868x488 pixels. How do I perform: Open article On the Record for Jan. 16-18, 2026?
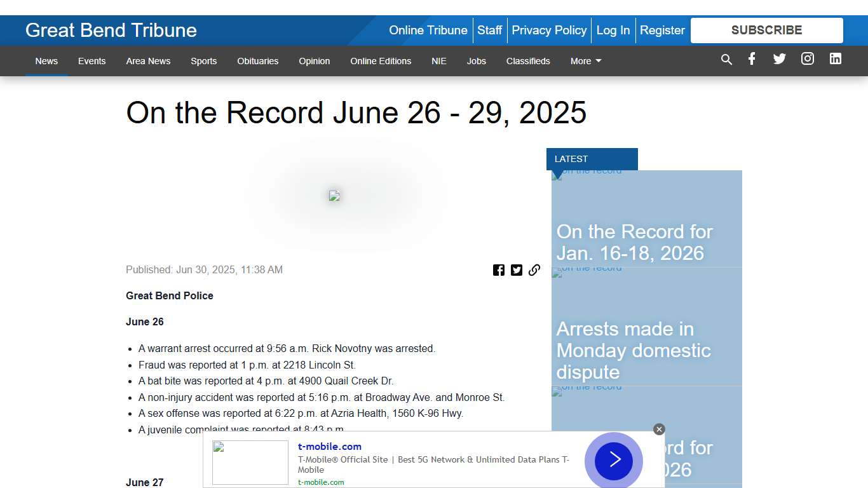coord(634,242)
